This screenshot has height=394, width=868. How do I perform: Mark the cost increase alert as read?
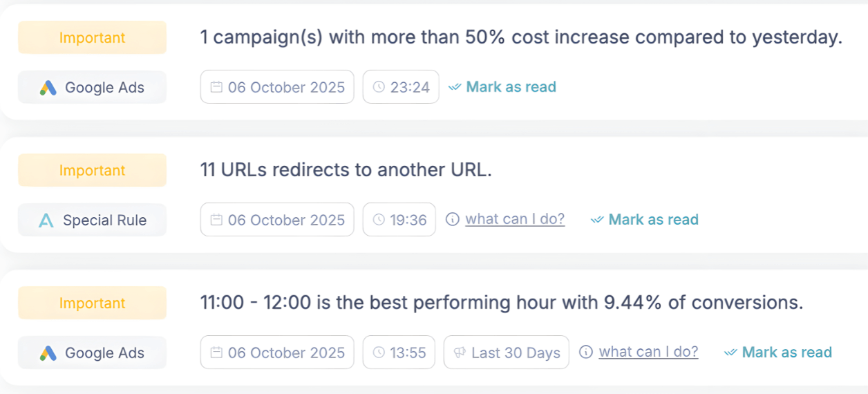click(511, 87)
